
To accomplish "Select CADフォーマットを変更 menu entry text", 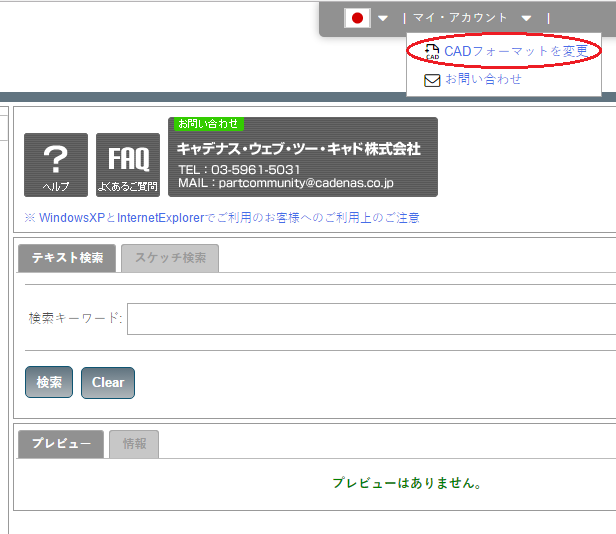I will pyautogui.click(x=516, y=51).
